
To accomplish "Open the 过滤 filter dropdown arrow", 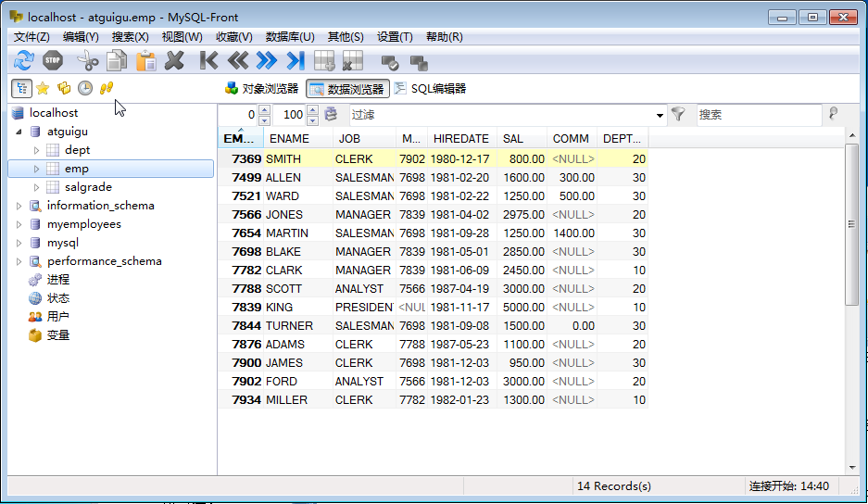I will (x=660, y=115).
